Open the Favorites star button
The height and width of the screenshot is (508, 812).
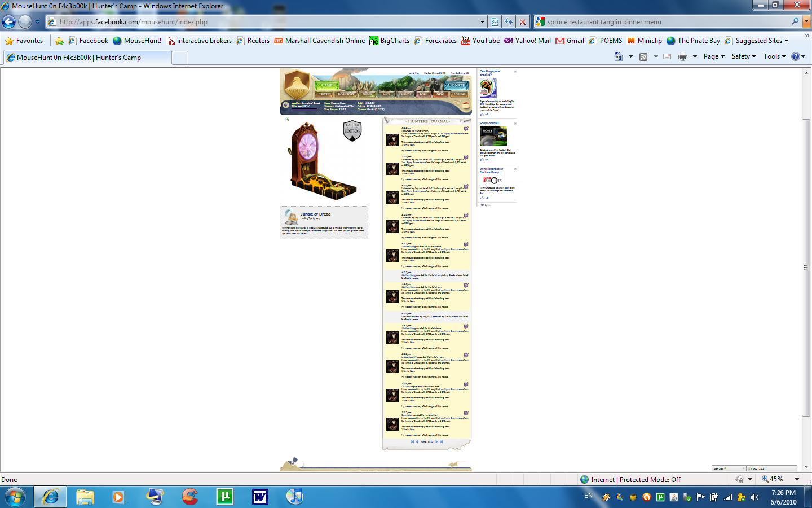pos(24,41)
